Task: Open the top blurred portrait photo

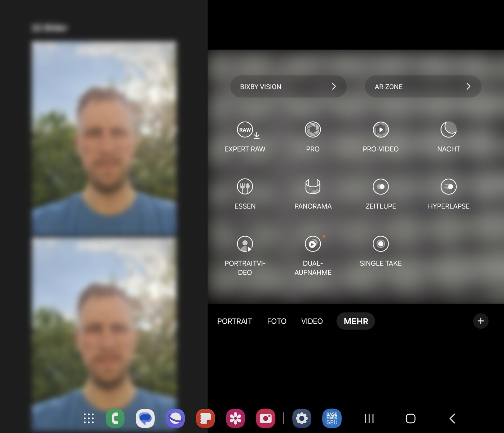Action: coord(104,139)
